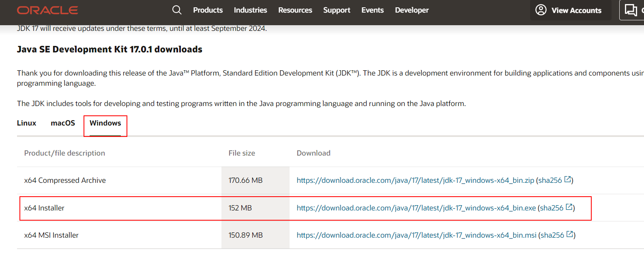This screenshot has width=644, height=258.
Task: Download the x64 MSI Installer link
Action: point(416,235)
